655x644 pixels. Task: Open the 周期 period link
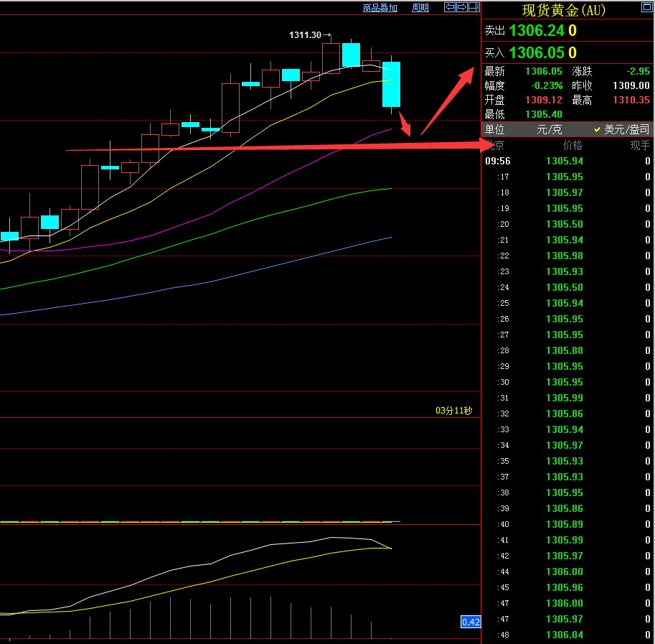420,8
